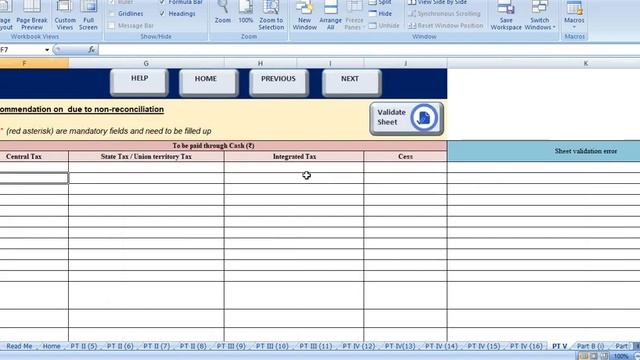Open the Macros menu

coord(574,16)
